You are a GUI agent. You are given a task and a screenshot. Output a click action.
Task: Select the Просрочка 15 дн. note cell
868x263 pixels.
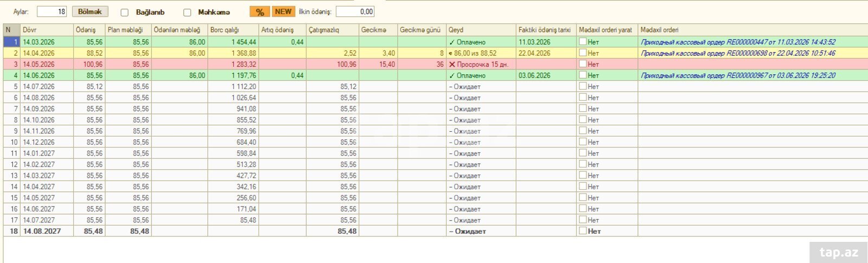click(x=481, y=64)
